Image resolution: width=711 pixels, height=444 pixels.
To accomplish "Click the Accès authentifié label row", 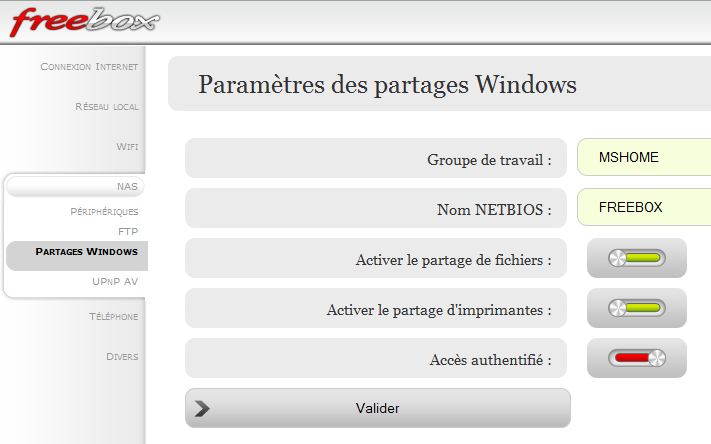I will click(x=376, y=358).
